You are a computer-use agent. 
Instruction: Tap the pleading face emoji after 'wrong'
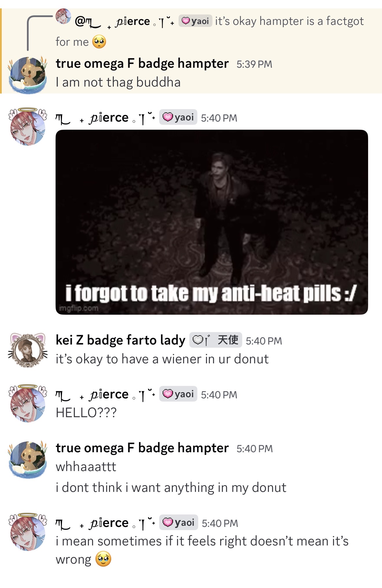click(x=103, y=559)
